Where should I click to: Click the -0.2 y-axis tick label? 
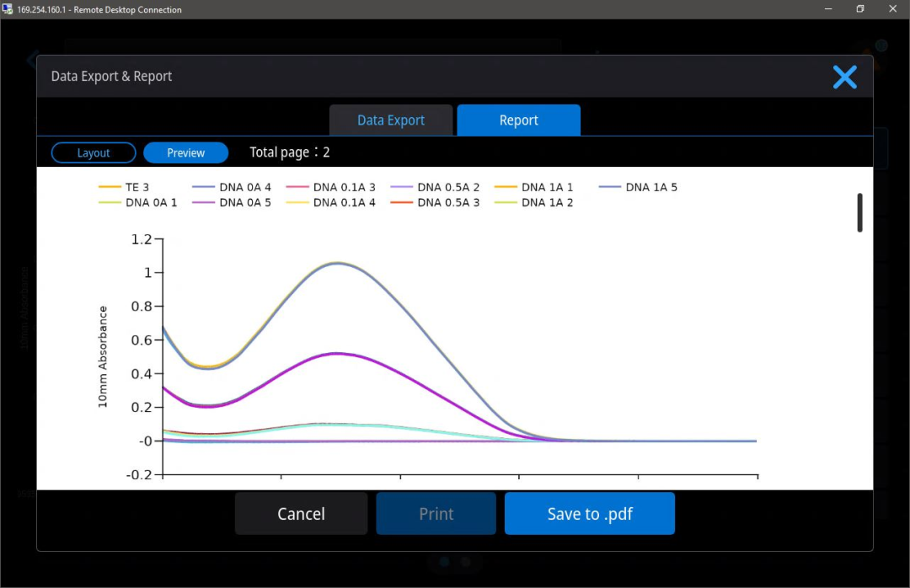click(x=139, y=474)
